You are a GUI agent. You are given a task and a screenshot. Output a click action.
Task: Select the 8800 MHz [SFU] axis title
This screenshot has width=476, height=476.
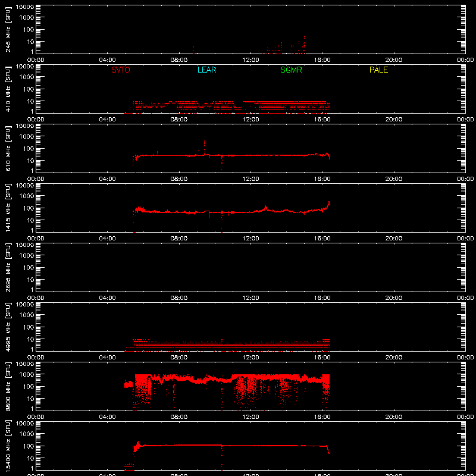tap(8, 386)
